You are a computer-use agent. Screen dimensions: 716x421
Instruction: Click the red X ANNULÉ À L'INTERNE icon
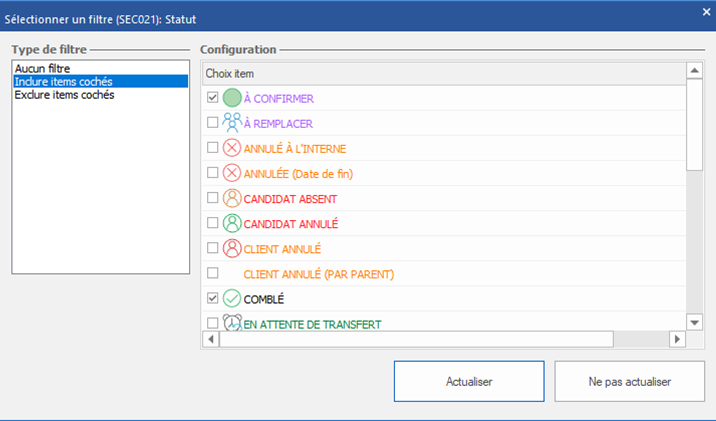click(232, 148)
